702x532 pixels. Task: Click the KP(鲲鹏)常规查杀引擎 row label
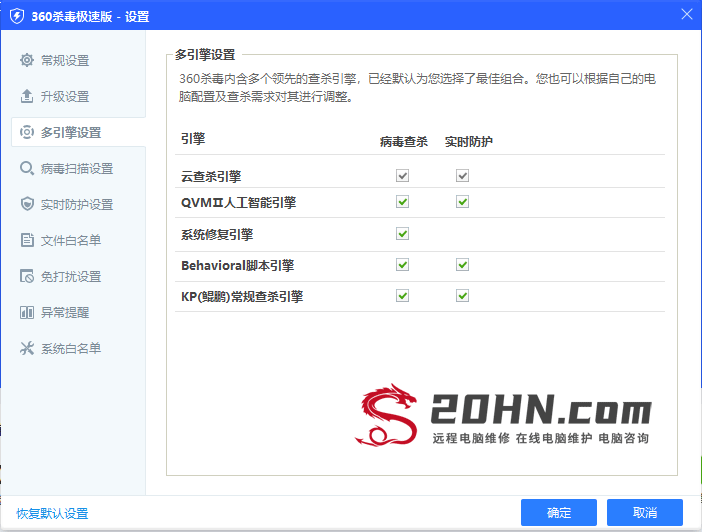tap(242, 296)
